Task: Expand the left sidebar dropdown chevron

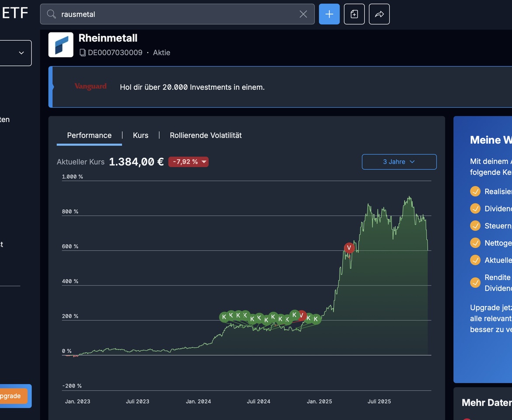Action: point(21,53)
